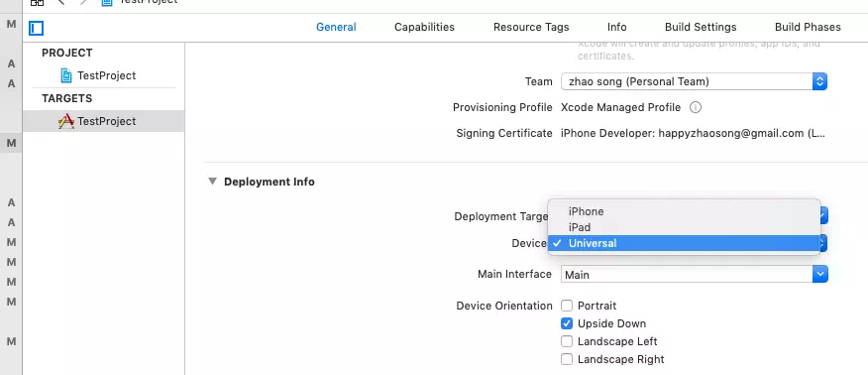868x375 pixels.
Task: Click the PROJECT section header
Action: (67, 53)
